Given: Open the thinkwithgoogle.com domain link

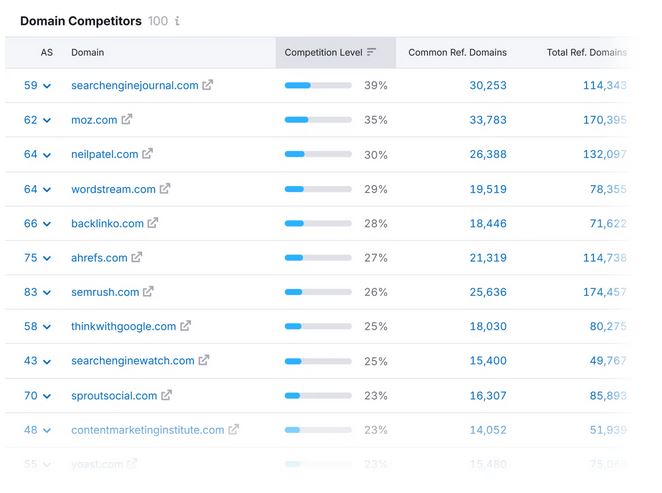Looking at the screenshot, I should click(x=123, y=326).
